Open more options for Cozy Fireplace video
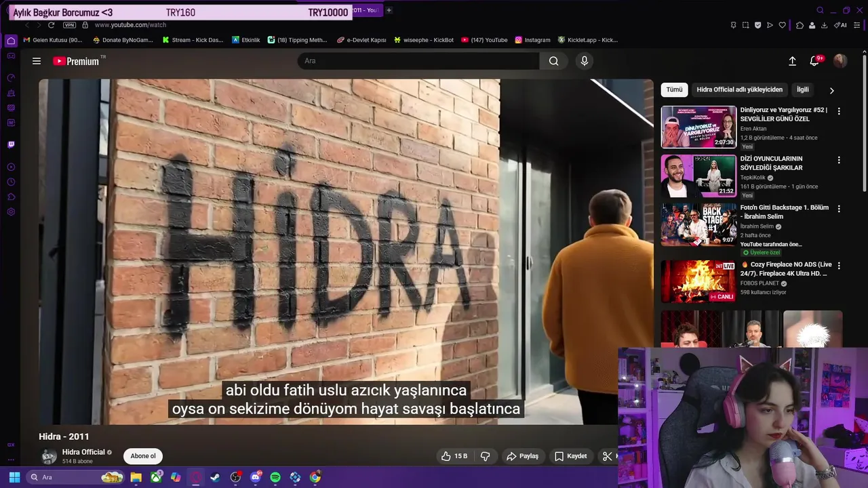868x488 pixels. pos(839,266)
